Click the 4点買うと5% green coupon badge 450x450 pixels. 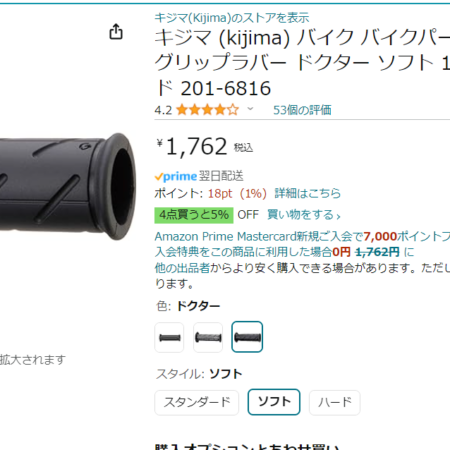194,215
